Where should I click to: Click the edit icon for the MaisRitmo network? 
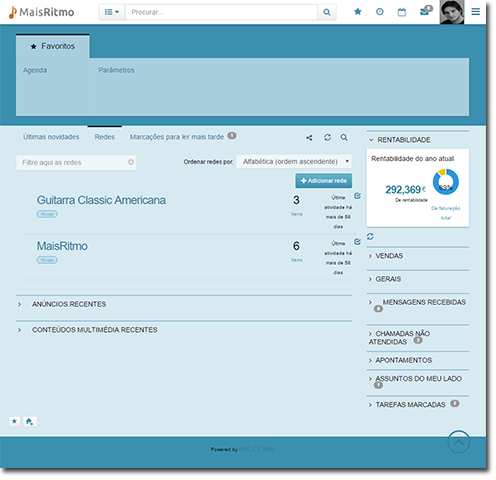coord(357,242)
